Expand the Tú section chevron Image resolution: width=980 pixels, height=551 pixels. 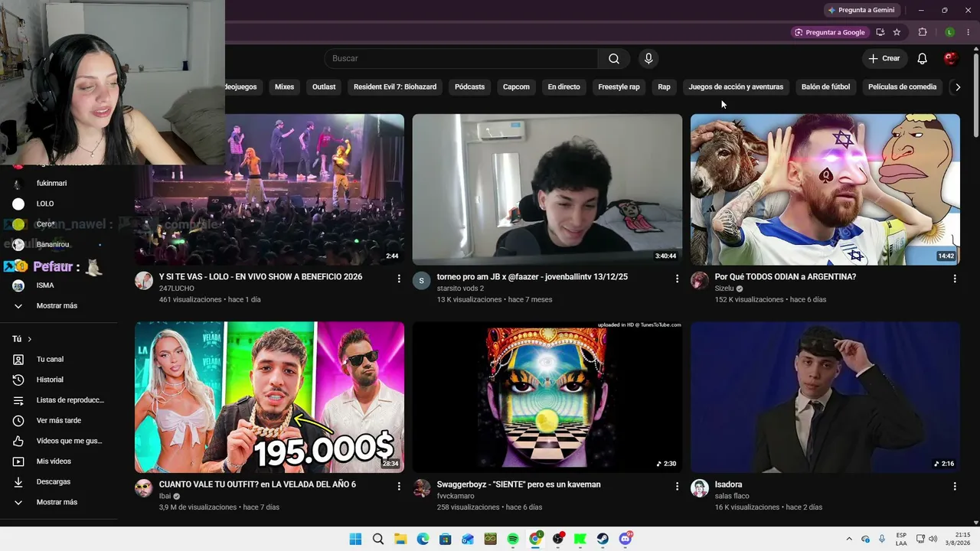pos(30,339)
